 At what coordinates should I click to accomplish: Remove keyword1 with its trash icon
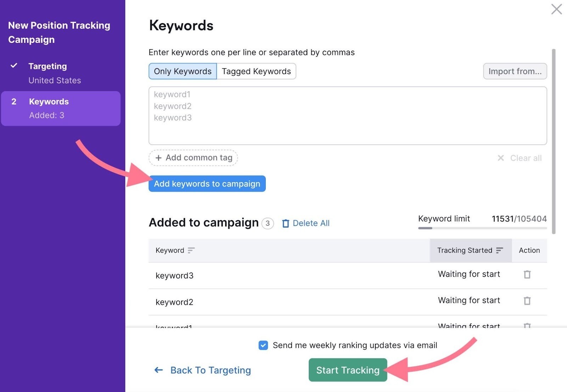pyautogui.click(x=527, y=326)
